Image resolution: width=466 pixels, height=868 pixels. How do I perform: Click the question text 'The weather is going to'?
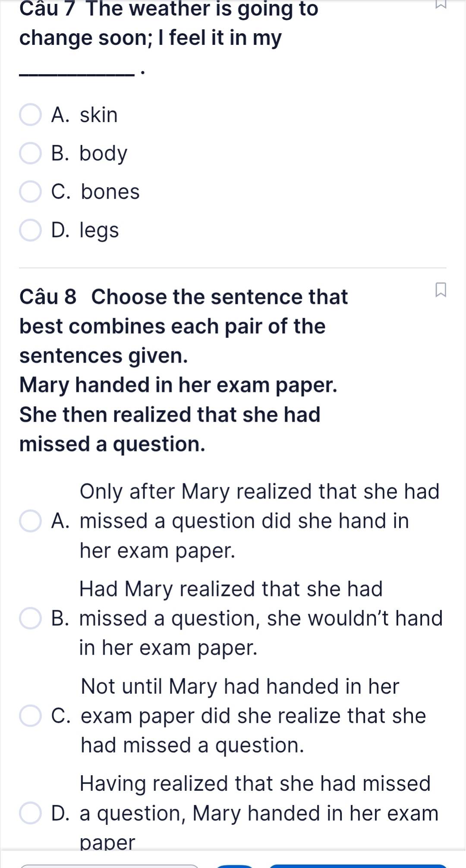202,9
